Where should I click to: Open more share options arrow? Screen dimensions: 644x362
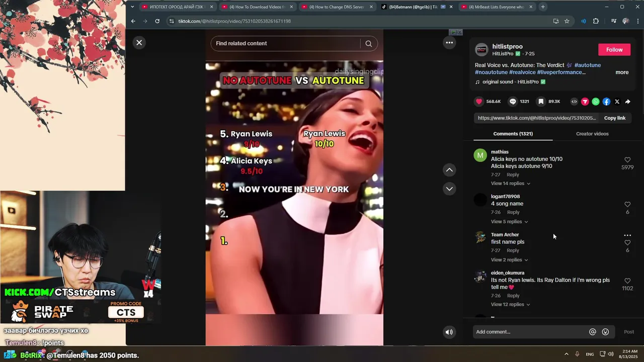(628, 102)
